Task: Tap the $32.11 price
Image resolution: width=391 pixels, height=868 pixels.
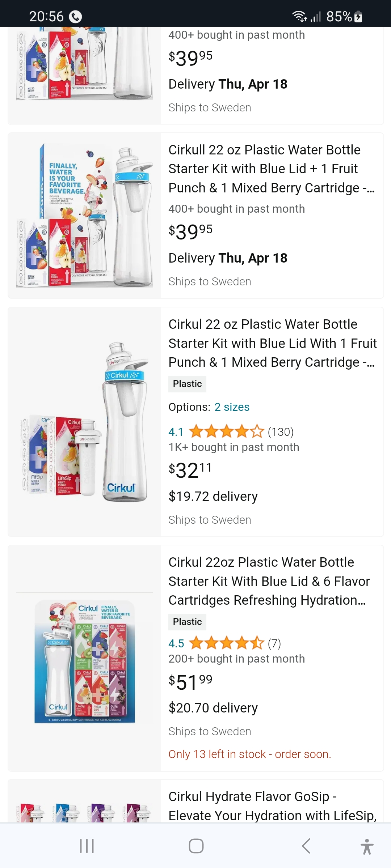Action: click(x=190, y=470)
